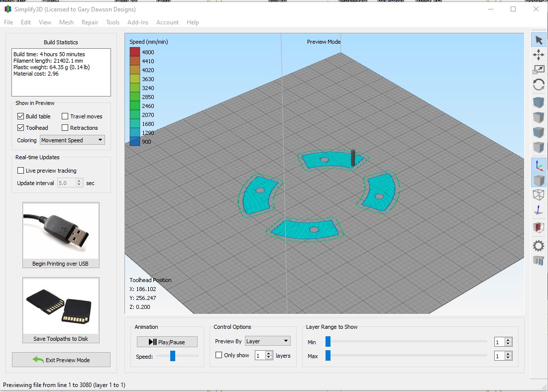The height and width of the screenshot is (392, 548).
Task: Increase Only show layers count
Action: (x=269, y=353)
